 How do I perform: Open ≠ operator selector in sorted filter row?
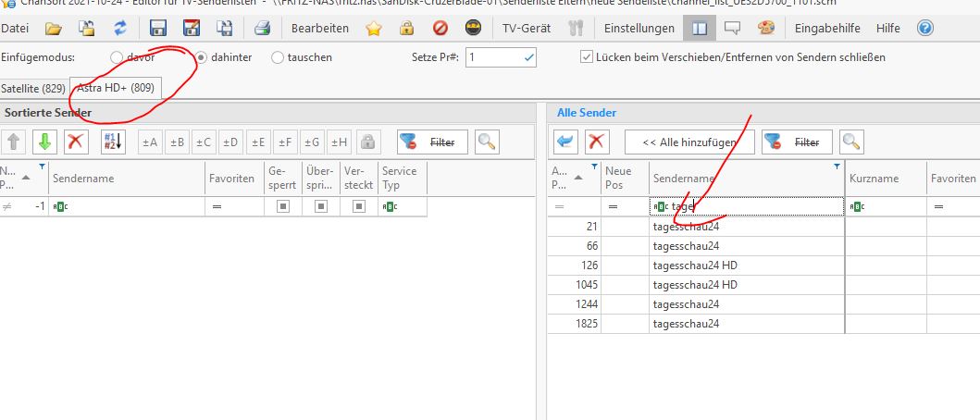point(6,206)
